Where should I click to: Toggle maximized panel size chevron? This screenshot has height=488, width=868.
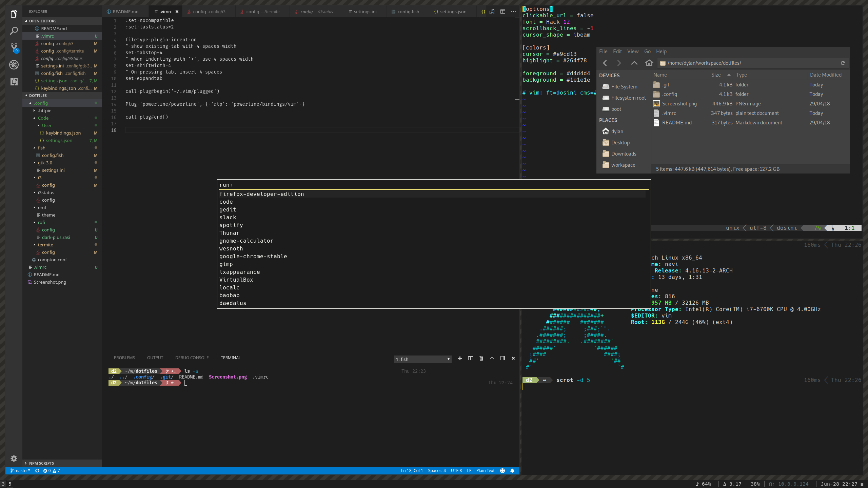(x=492, y=358)
